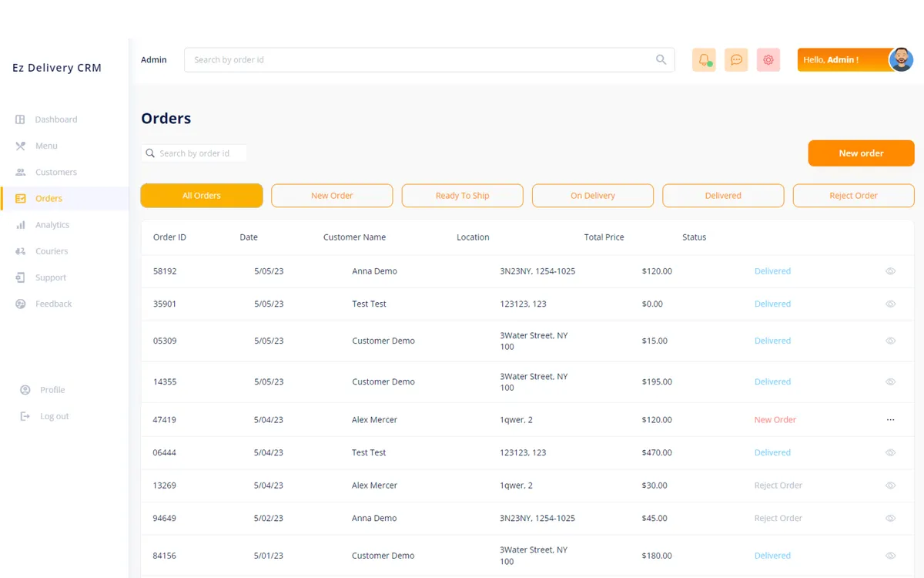This screenshot has width=924, height=578.
Task: Click eye icon for order 84156
Action: (890, 556)
